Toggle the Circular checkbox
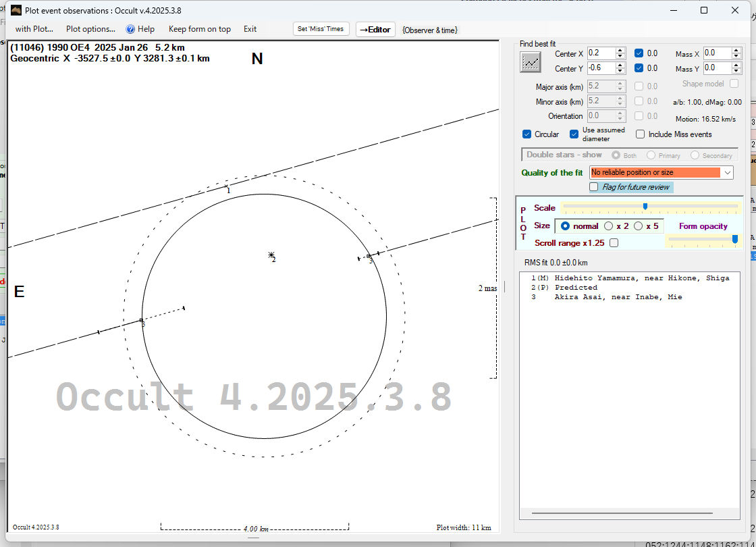The image size is (756, 547). coord(527,134)
